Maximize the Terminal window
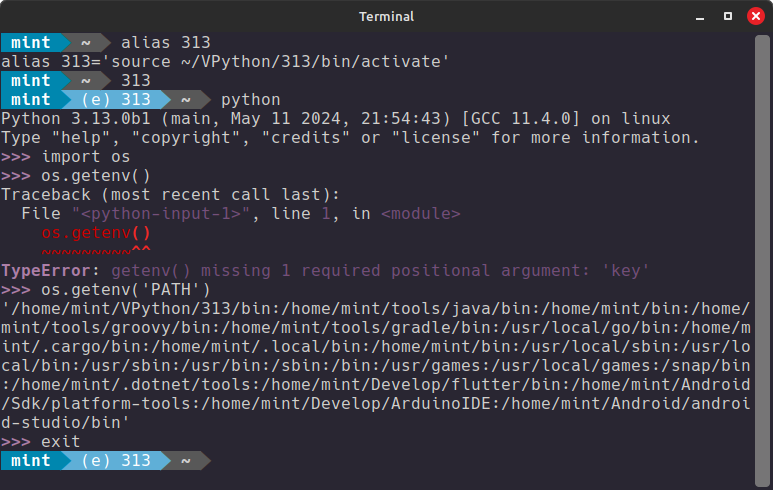Screen dimensions: 773x490 728,16
